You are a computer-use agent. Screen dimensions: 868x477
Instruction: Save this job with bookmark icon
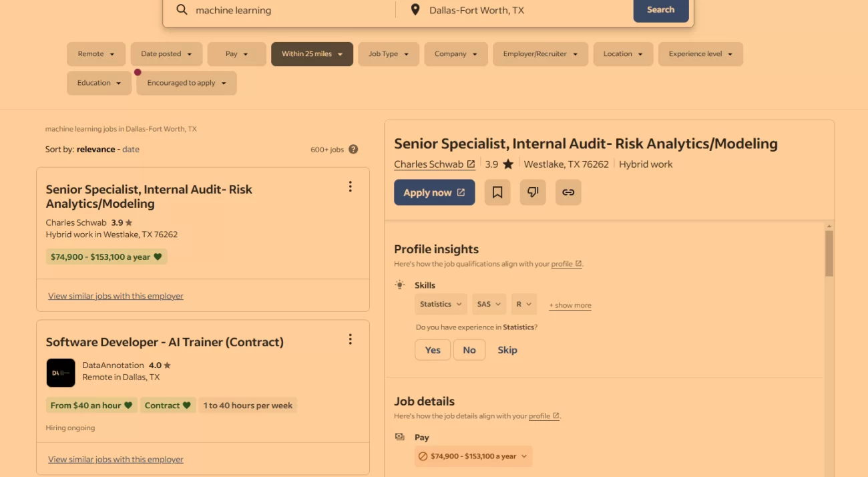(x=497, y=192)
